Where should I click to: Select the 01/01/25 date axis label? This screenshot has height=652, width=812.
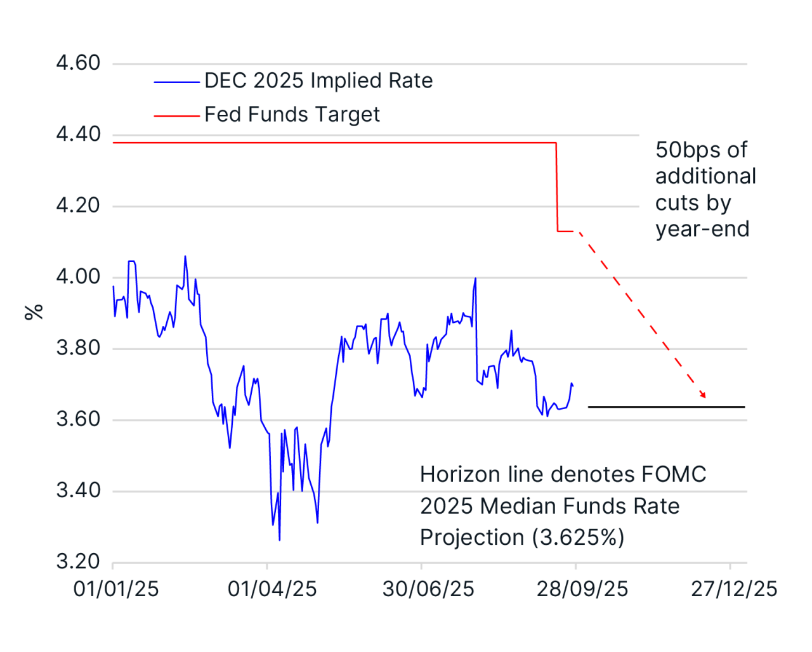click(116, 589)
